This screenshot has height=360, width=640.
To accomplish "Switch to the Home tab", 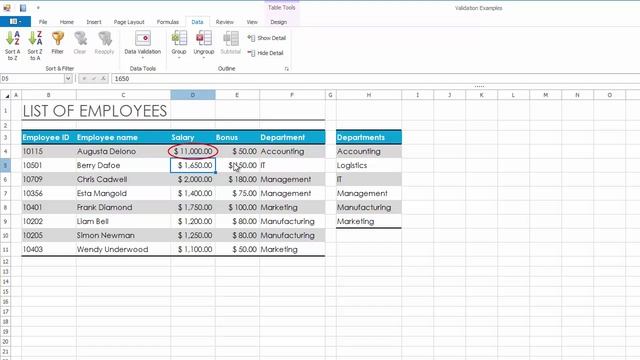I will click(67, 22).
